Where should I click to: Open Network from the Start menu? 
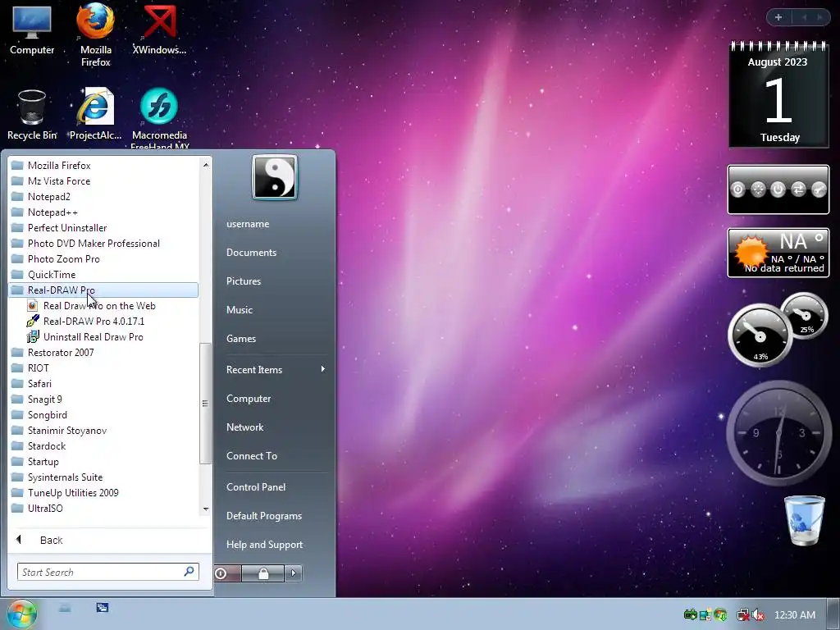244,427
